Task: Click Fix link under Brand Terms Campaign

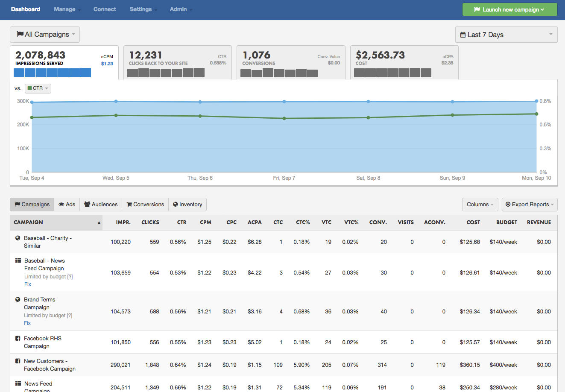Action: (x=27, y=323)
